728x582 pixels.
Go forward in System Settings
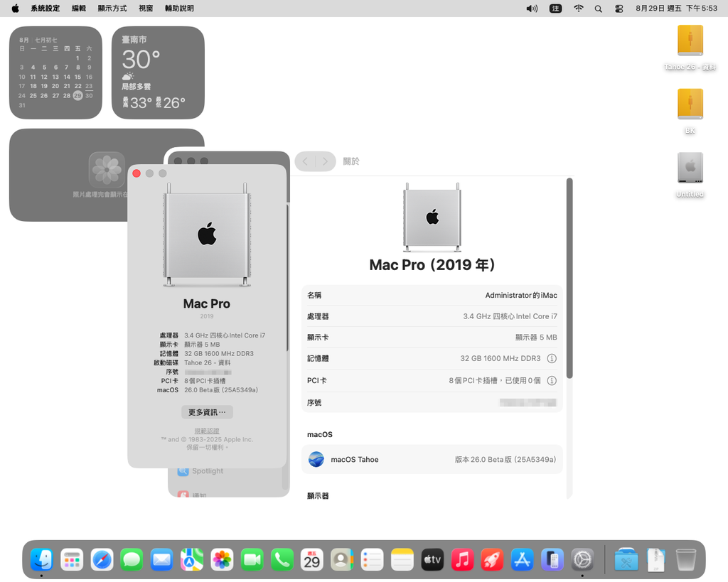pos(326,161)
